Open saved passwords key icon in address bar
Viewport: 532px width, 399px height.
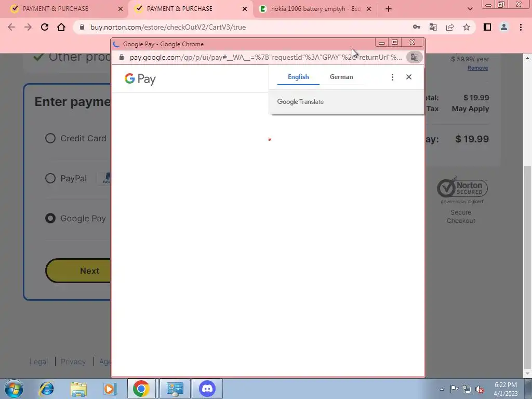point(417,27)
